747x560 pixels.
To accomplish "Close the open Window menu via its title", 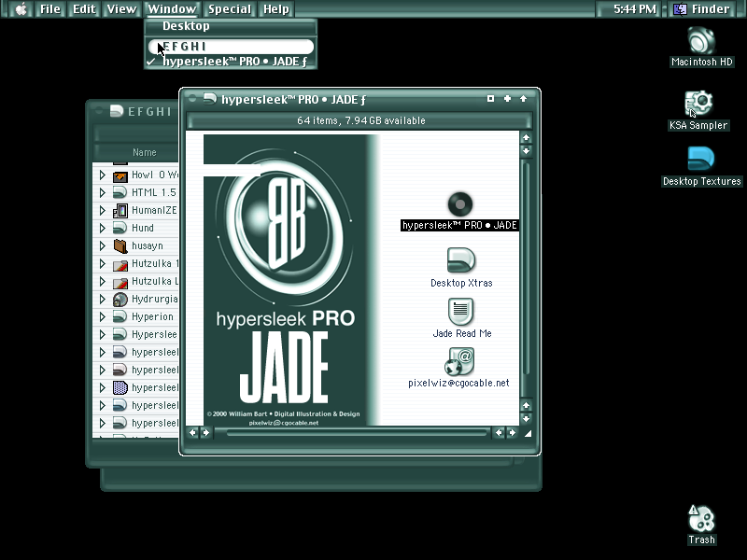I will [x=172, y=9].
